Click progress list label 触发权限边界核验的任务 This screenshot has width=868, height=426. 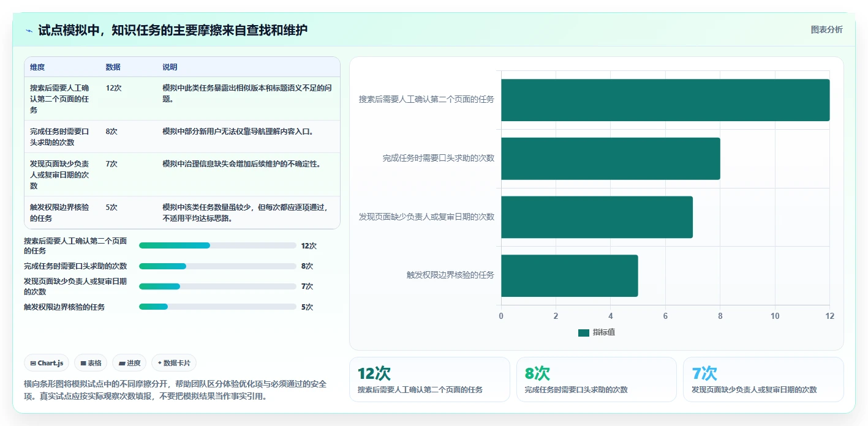click(64, 307)
